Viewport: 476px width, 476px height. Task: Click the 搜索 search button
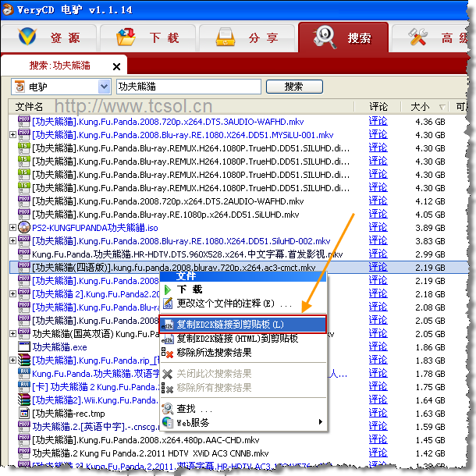click(294, 87)
